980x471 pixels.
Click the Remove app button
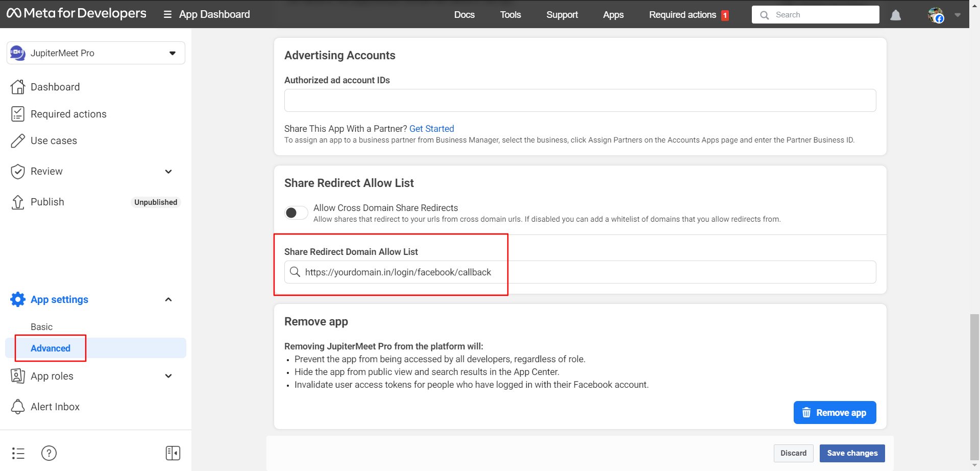tap(835, 413)
